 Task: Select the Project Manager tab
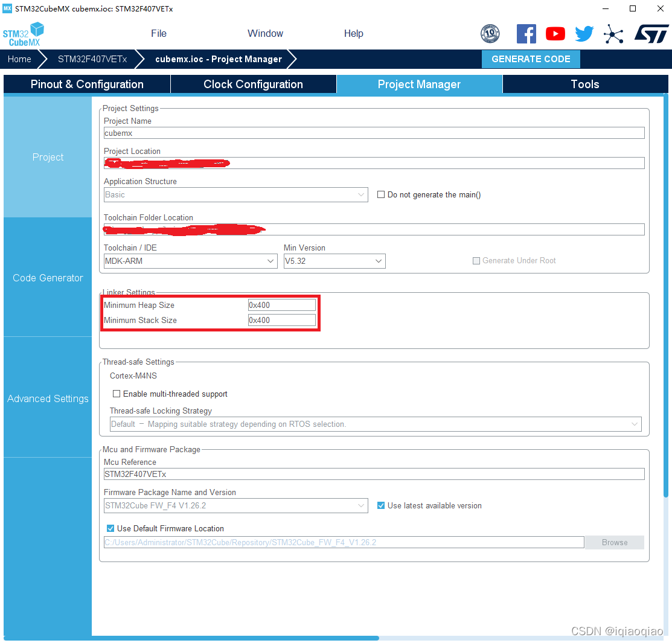(419, 84)
